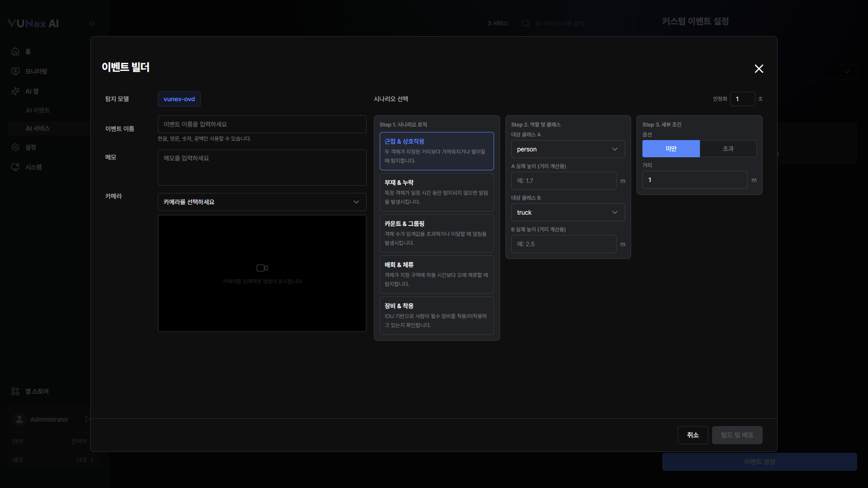
Task: Click the System icon in sidebar
Action: 15,167
